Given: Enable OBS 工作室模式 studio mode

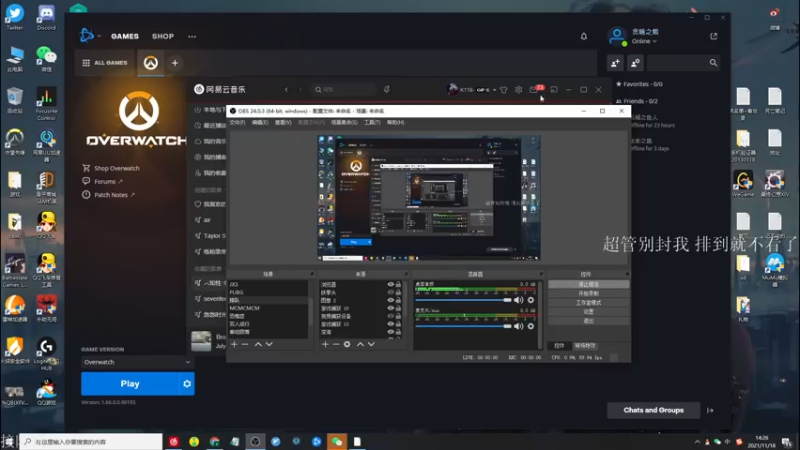Looking at the screenshot, I should (588, 303).
